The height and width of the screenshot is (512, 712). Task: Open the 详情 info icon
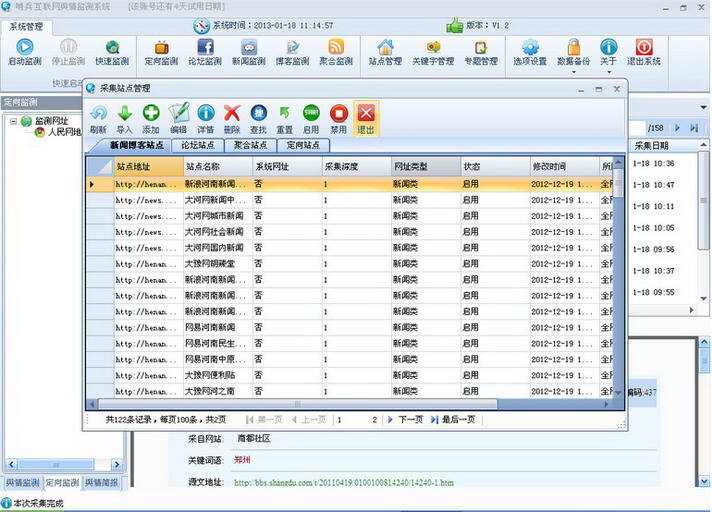[206, 113]
